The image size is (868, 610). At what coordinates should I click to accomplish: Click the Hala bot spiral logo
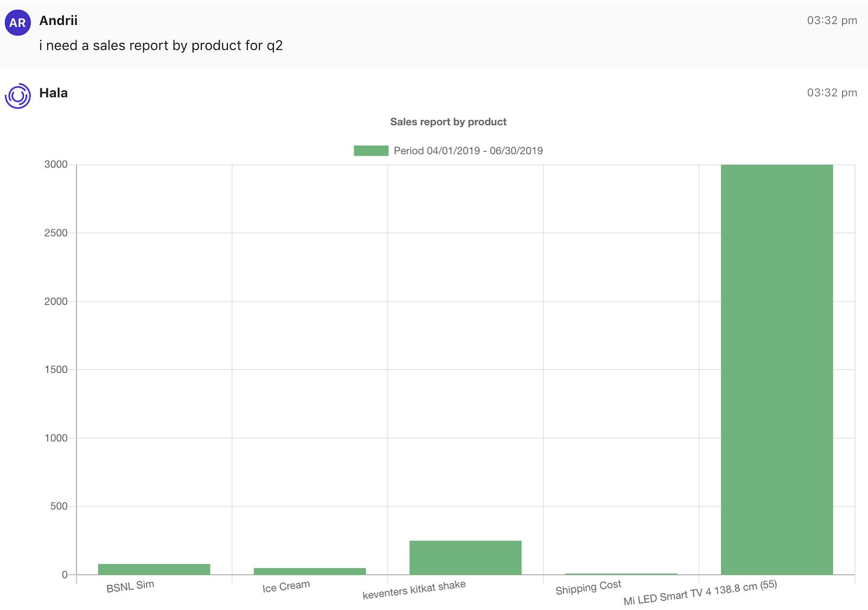18,96
